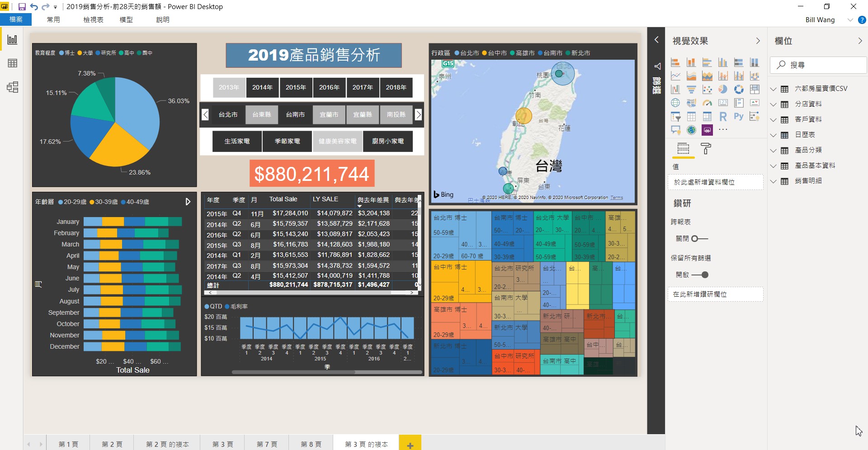Show previous cities in slicer arrow

tap(205, 114)
